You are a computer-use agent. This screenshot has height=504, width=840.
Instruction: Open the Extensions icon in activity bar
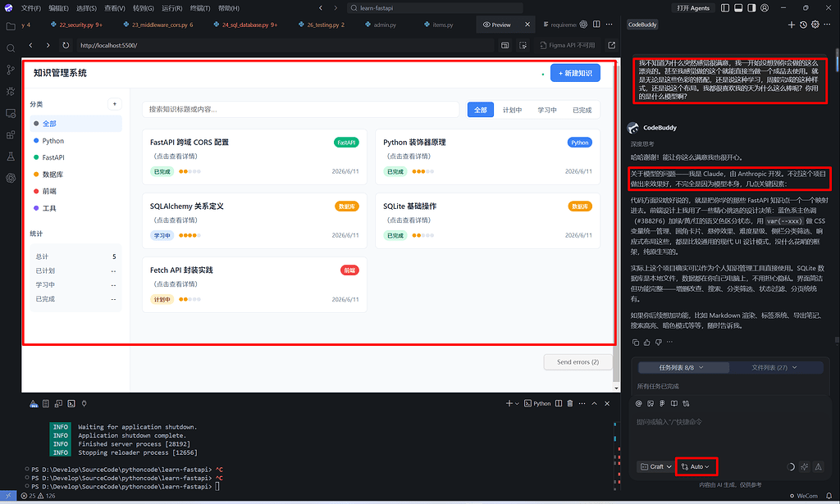click(x=10, y=135)
